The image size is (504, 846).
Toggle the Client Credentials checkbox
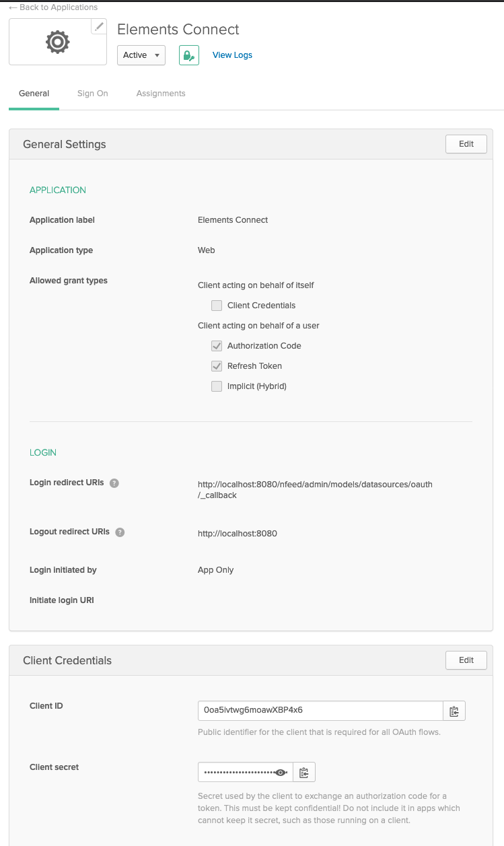[x=217, y=306]
